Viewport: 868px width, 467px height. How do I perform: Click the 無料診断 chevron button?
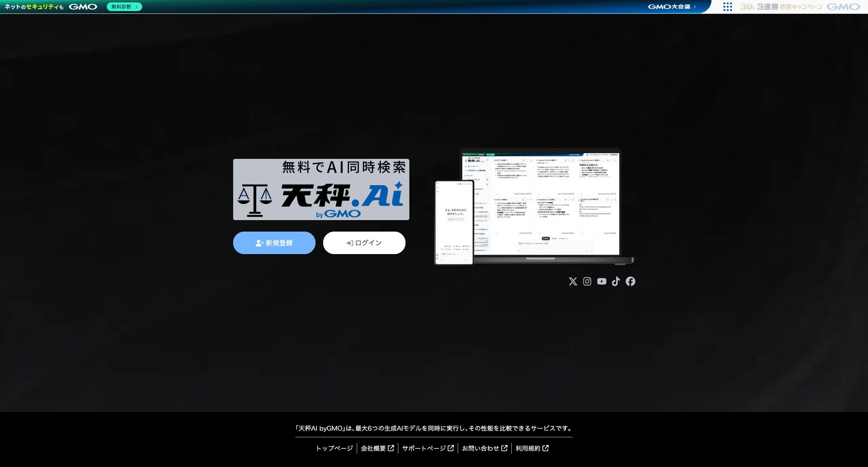click(x=124, y=7)
